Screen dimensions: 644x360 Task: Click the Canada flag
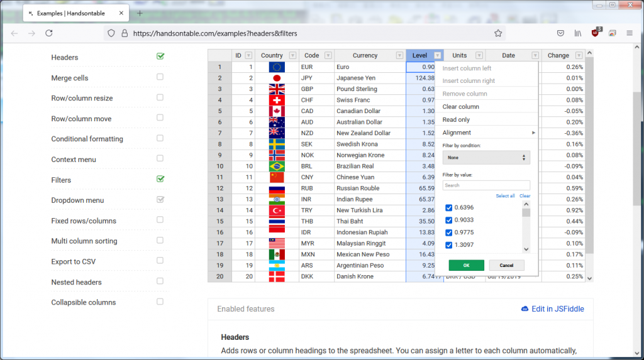[x=277, y=111]
